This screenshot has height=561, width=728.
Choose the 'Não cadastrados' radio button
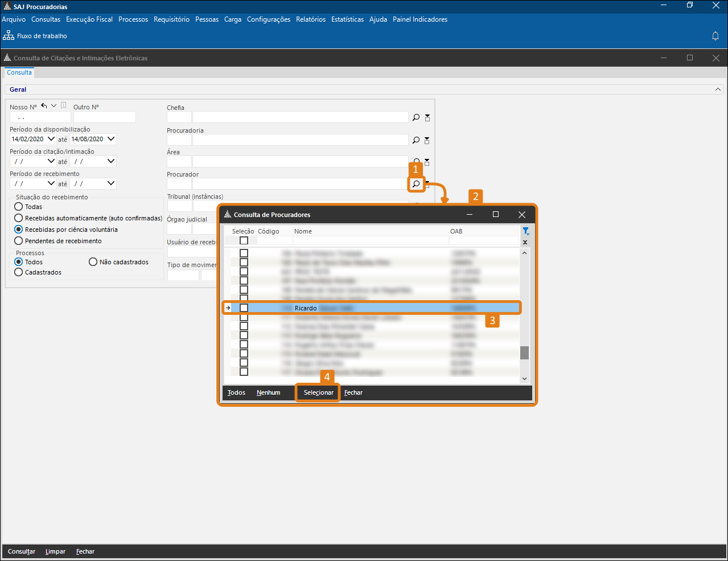pyautogui.click(x=93, y=262)
